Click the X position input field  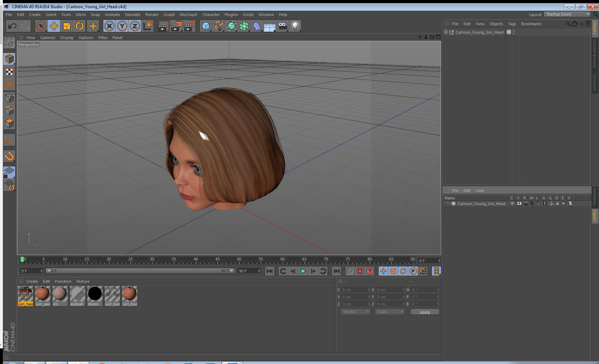356,290
